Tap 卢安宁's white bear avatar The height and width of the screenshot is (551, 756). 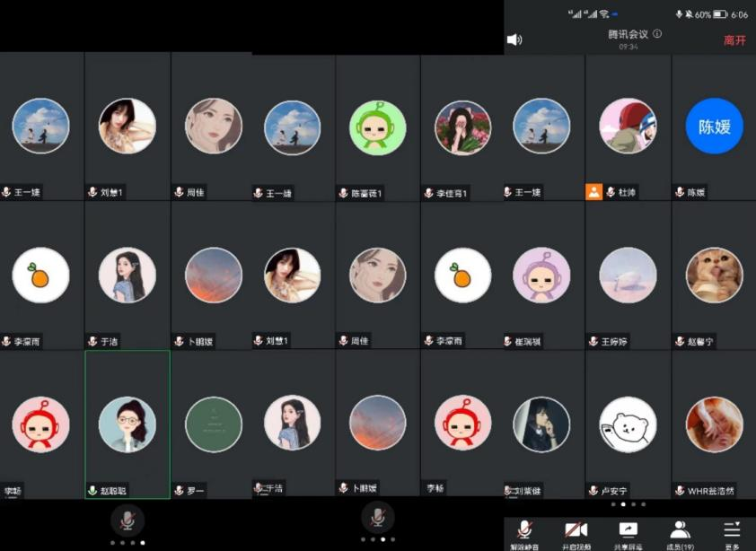click(x=628, y=424)
